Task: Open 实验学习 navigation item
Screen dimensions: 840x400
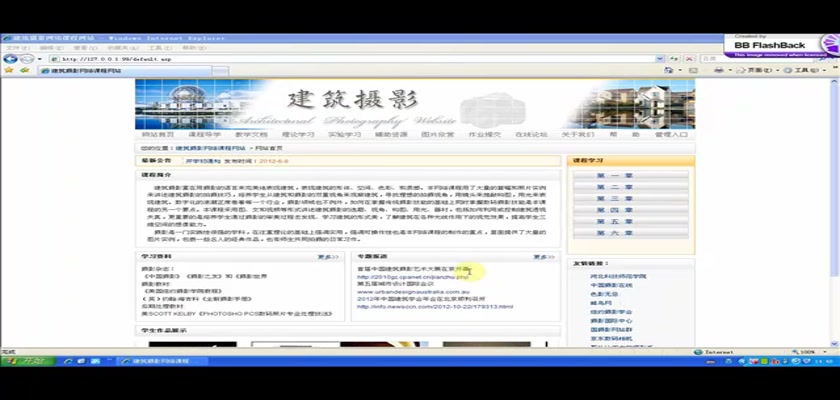Action: 344,134
